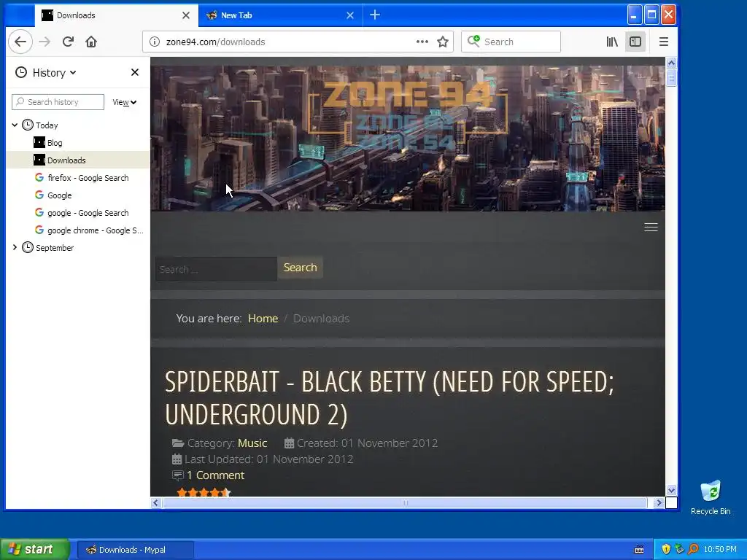Click the website search text field

[x=216, y=269]
